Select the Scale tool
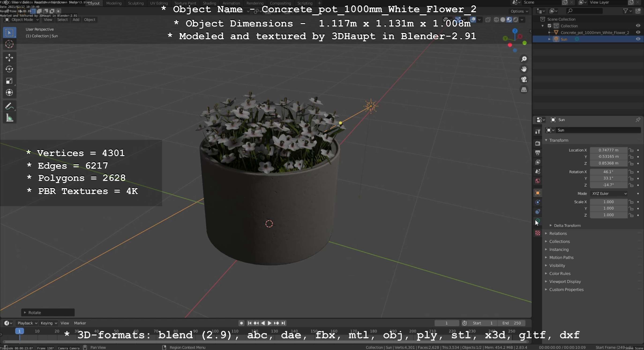 click(10, 81)
